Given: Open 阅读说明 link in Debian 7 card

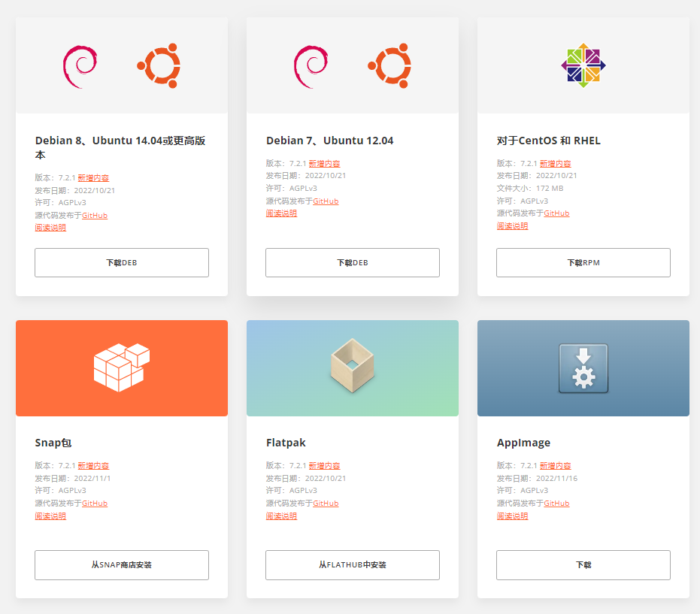Looking at the screenshot, I should pos(282,213).
